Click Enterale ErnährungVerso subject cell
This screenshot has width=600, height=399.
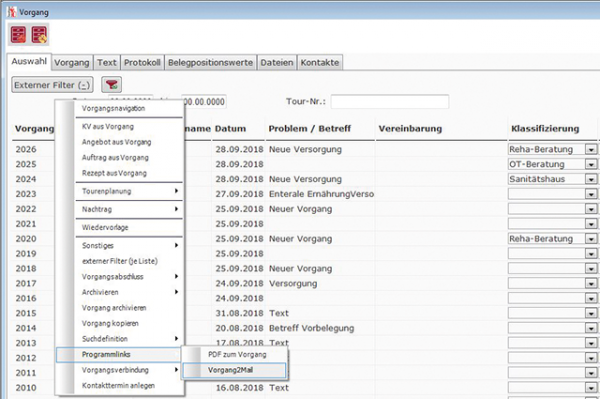tap(321, 194)
